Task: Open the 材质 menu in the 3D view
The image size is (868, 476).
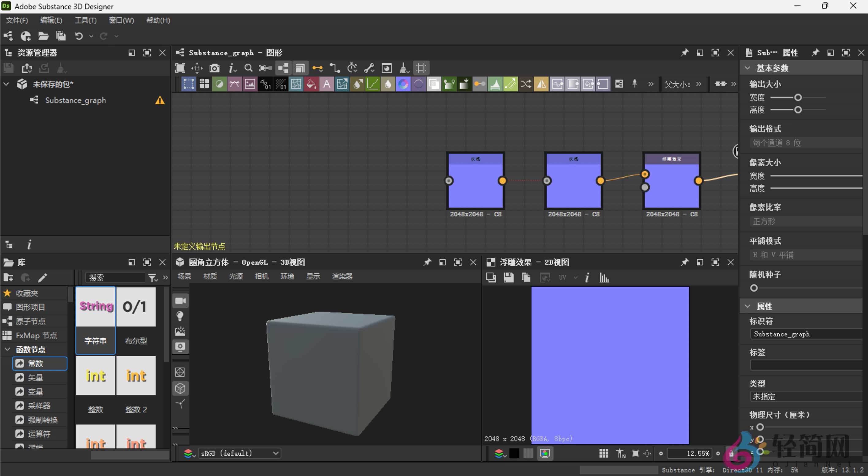Action: [x=210, y=276]
